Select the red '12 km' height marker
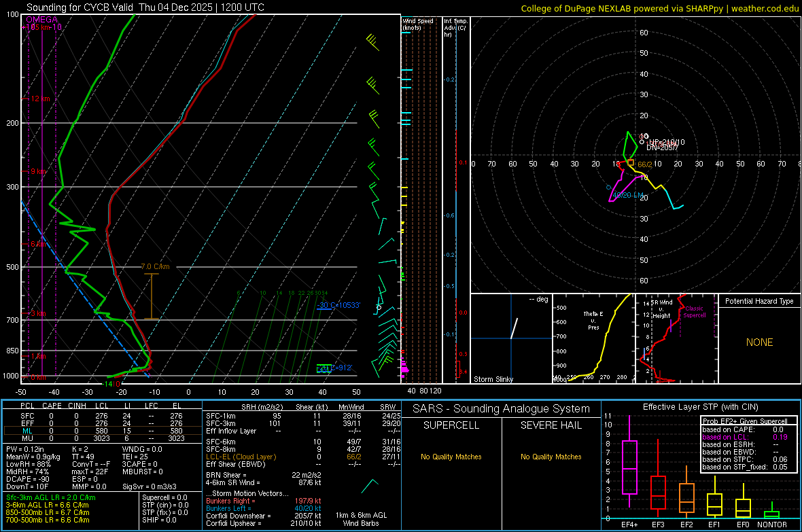Image resolution: width=802 pixels, height=532 pixels. point(39,99)
